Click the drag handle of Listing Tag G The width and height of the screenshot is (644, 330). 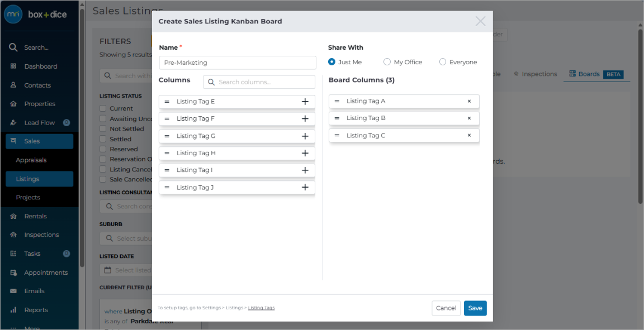(167, 136)
